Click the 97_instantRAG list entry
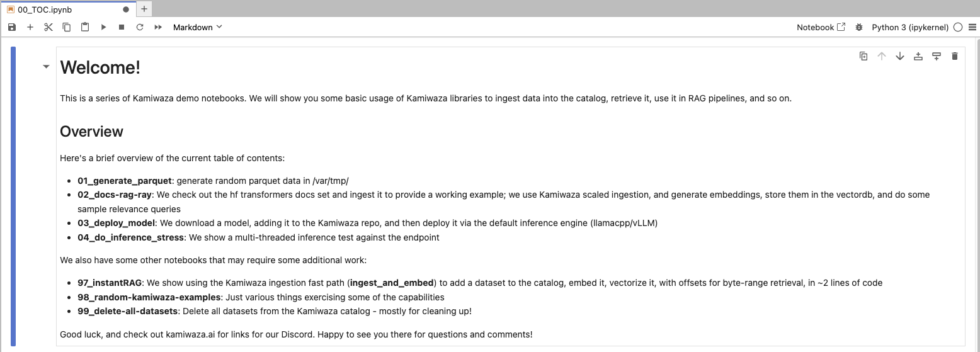This screenshot has height=352, width=980. click(x=480, y=283)
